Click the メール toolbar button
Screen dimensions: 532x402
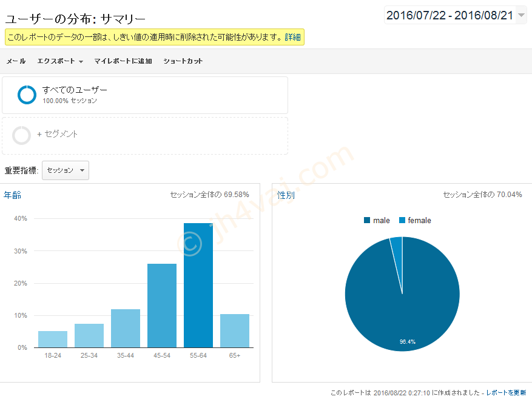click(x=16, y=61)
